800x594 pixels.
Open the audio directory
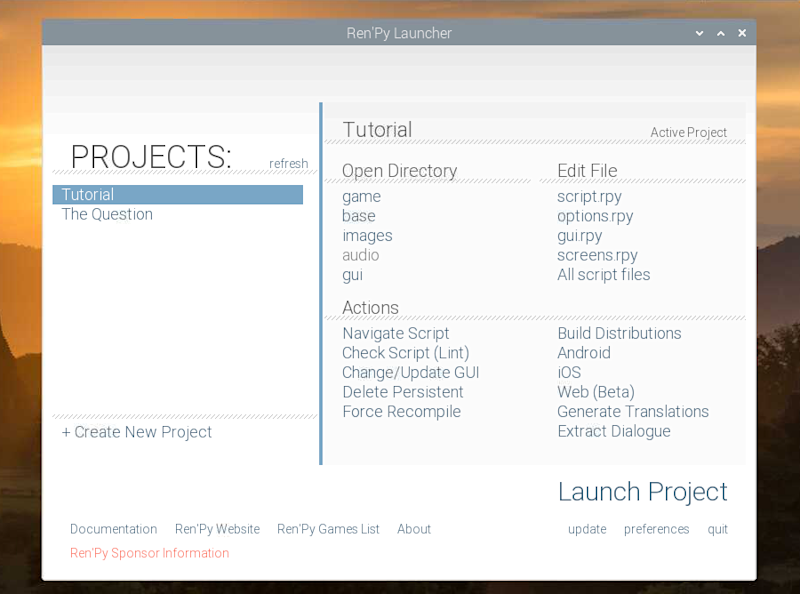pyautogui.click(x=361, y=255)
